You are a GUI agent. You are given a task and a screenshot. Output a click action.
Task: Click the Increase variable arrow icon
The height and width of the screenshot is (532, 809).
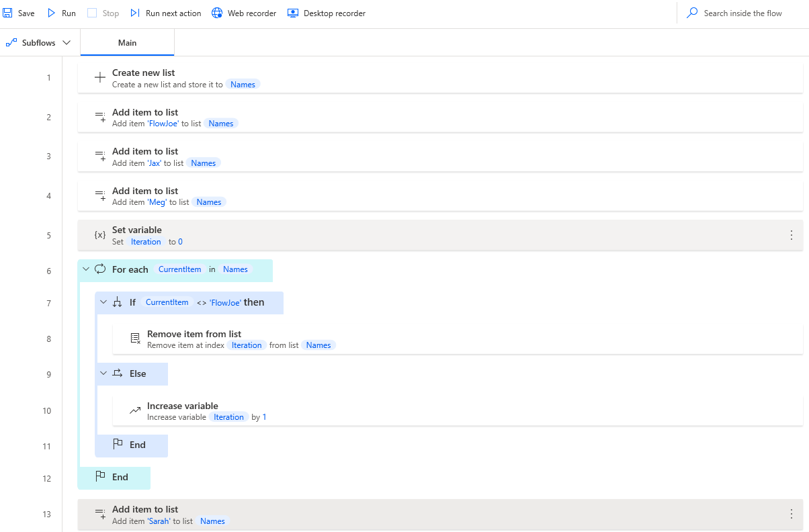click(x=135, y=410)
